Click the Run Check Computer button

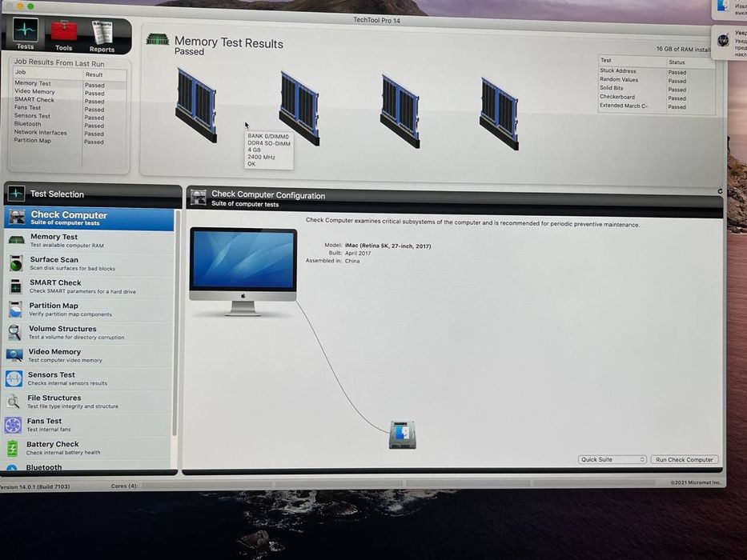click(x=684, y=459)
